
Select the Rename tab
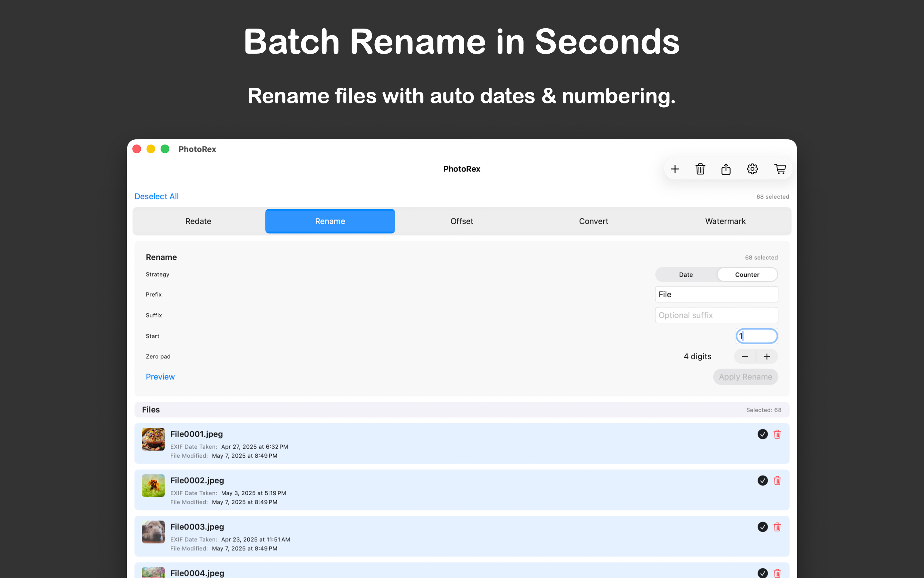[330, 221]
